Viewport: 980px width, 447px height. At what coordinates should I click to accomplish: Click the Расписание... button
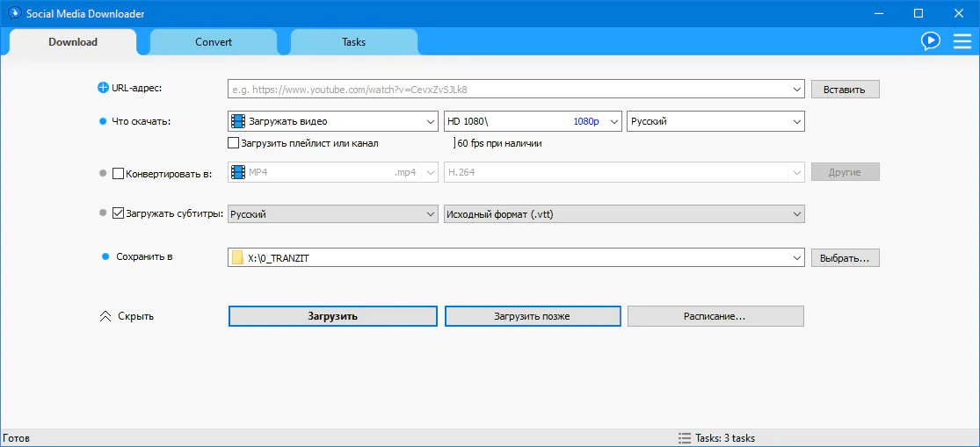coord(715,316)
